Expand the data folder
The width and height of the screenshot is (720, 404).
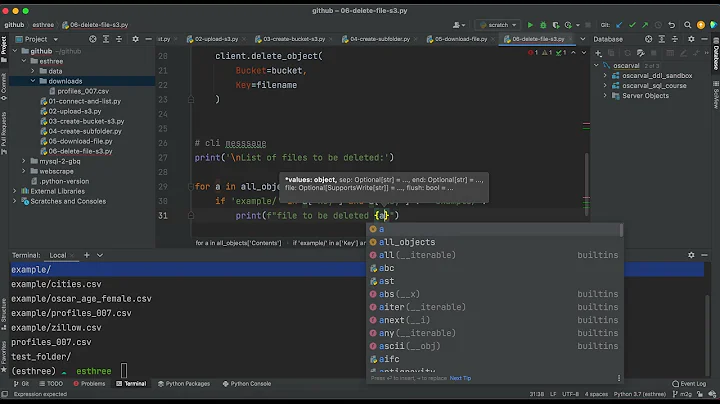[x=33, y=71]
